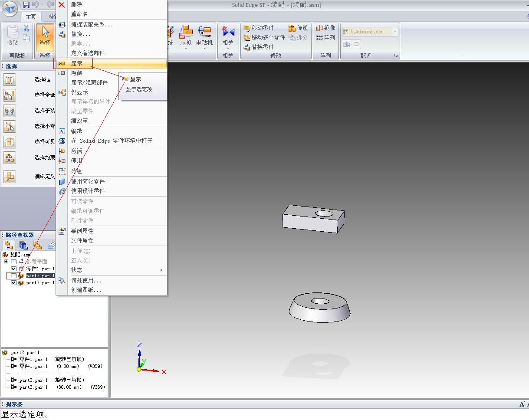Choose 替换... in the context menu

point(112,34)
